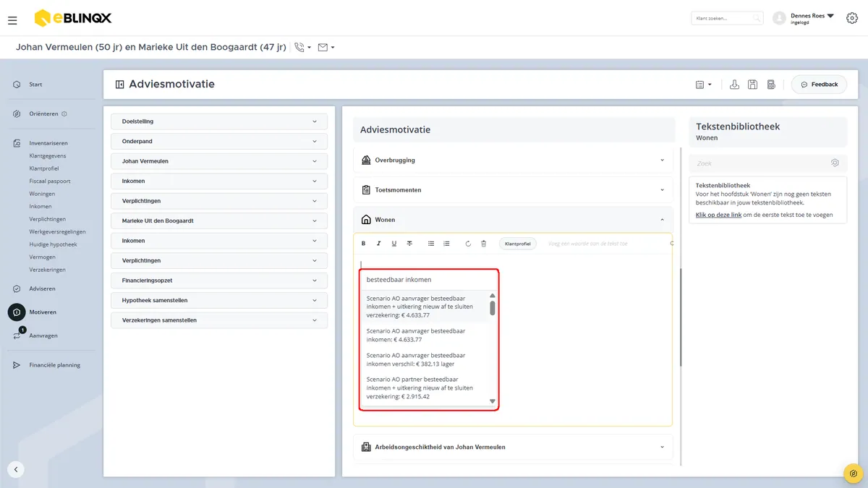
Task: Insert a bulleted list
Action: pos(431,244)
